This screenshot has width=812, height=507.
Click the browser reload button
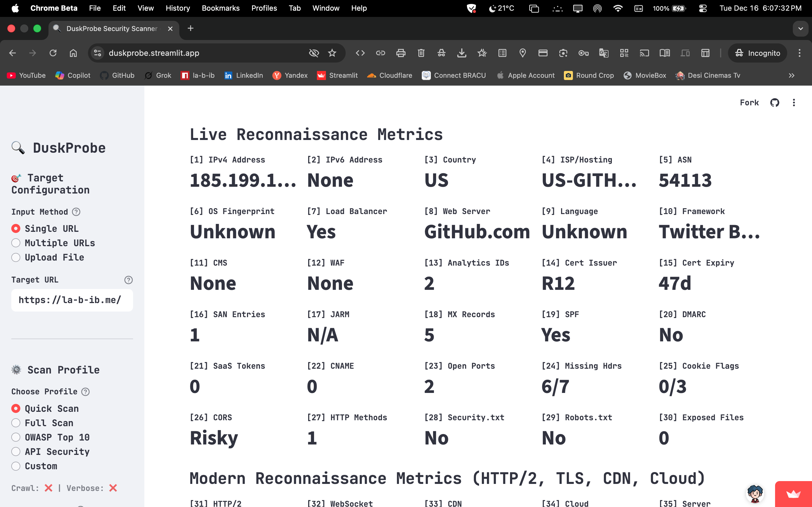pos(53,53)
